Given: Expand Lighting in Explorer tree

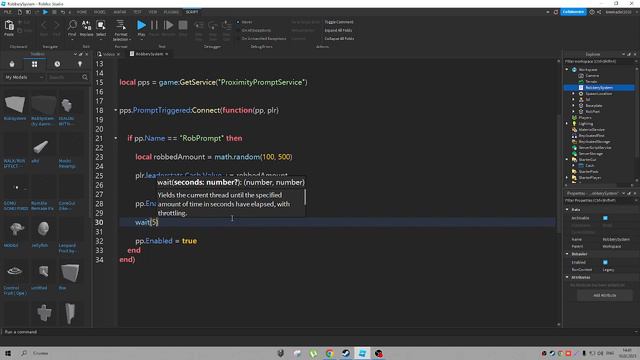Looking at the screenshot, I should 567,123.
